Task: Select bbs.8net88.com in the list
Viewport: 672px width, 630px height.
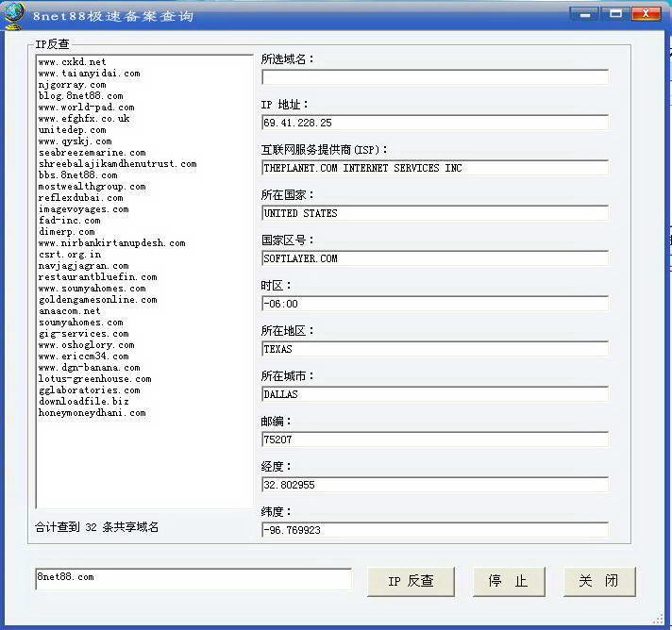Action: coord(77,175)
